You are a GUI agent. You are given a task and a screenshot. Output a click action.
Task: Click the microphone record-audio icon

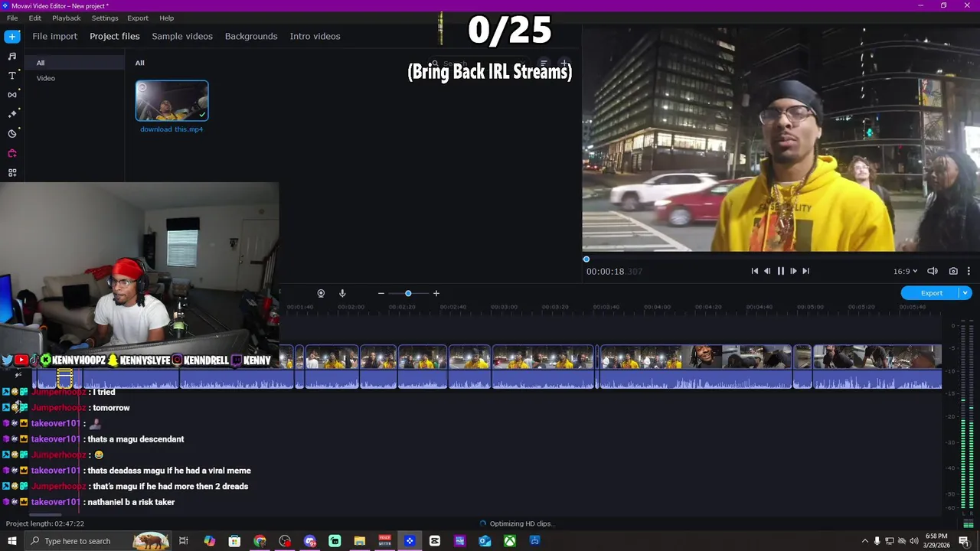coord(342,293)
